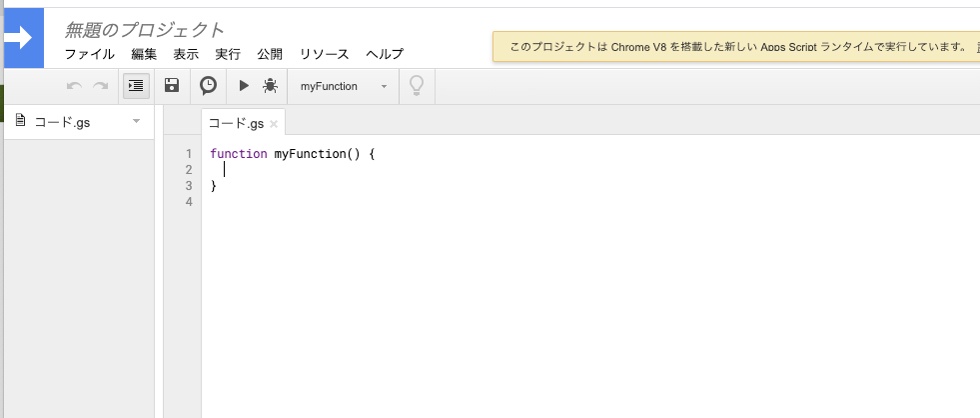Click the redo arrow icon
980x418 pixels.
(100, 86)
